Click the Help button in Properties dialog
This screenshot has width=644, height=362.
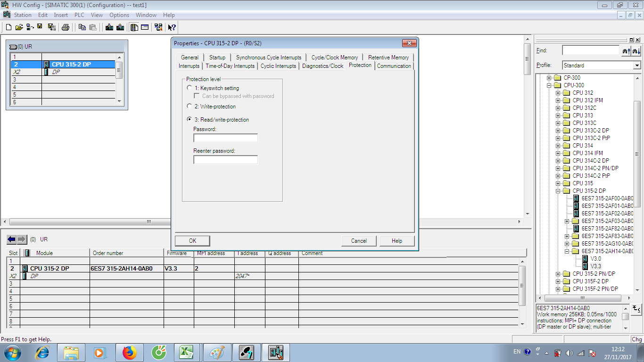(397, 241)
